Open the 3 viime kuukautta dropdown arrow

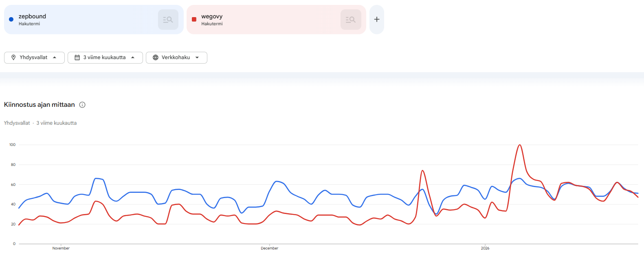133,57
